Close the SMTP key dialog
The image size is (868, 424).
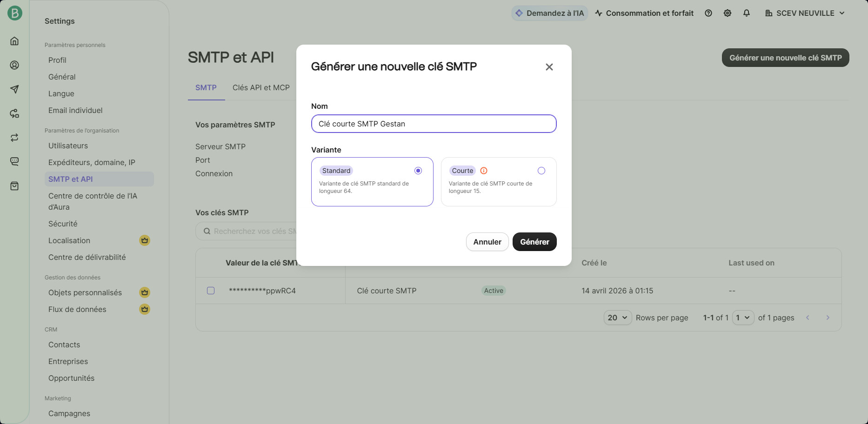click(x=549, y=67)
